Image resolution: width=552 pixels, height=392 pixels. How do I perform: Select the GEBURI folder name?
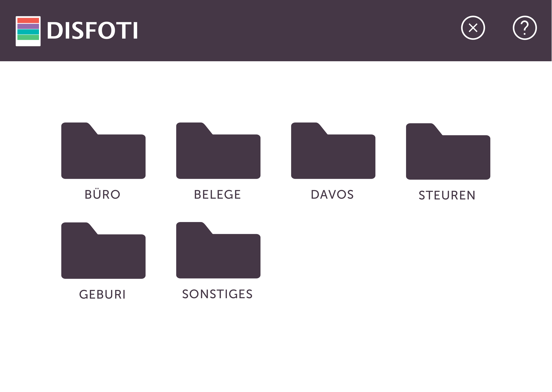tap(102, 295)
